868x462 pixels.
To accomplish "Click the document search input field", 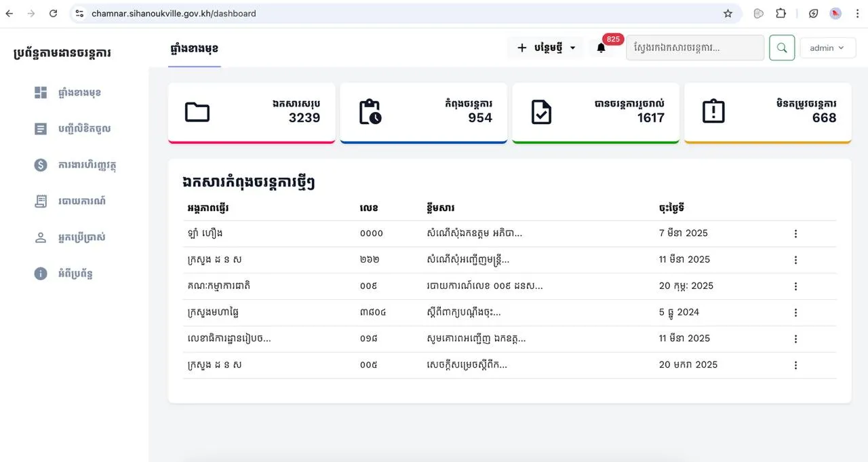I will (694, 48).
